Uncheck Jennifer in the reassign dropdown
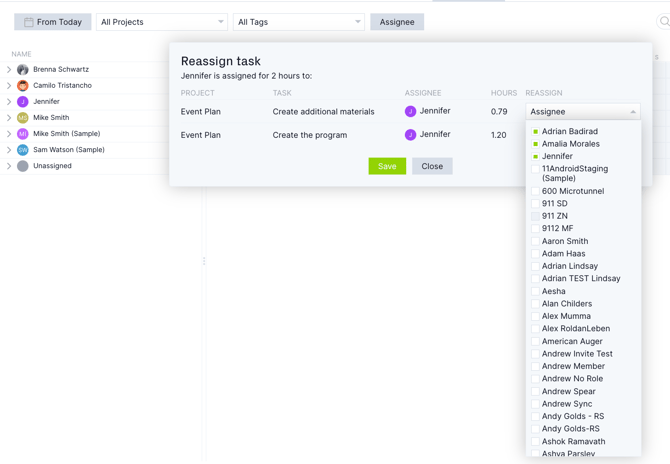This screenshot has height=464, width=670. pyautogui.click(x=535, y=156)
